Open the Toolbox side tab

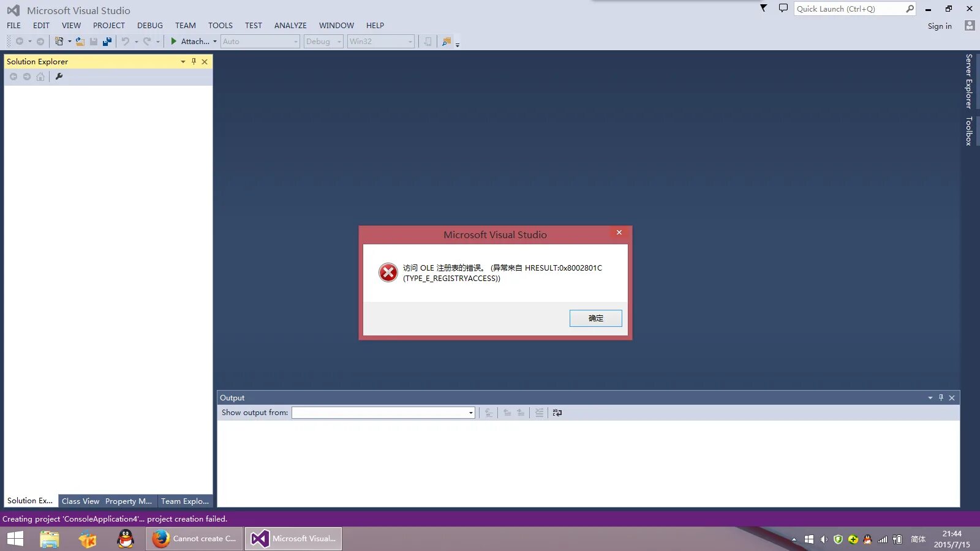point(969,131)
